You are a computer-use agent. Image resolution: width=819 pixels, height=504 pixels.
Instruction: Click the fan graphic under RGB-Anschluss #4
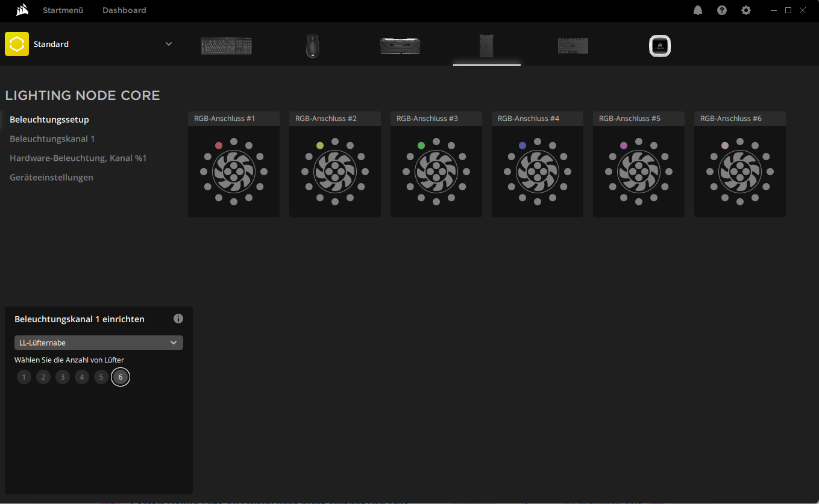538,172
